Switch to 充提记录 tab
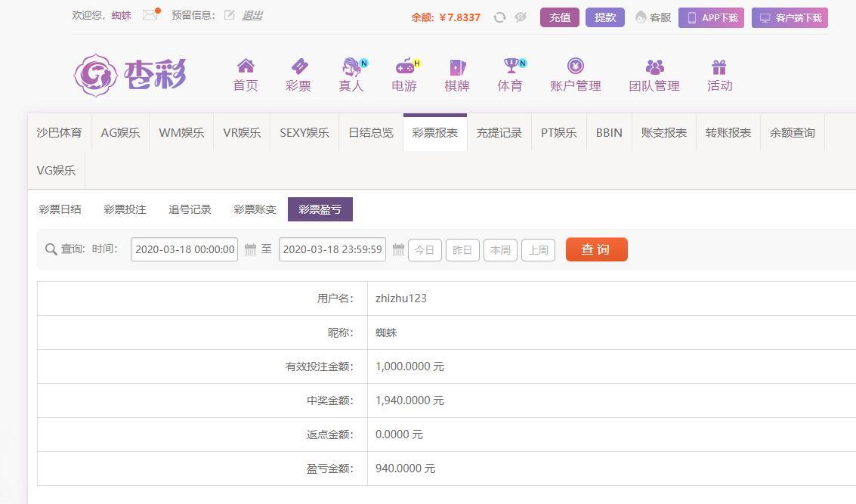This screenshot has height=504, width=856. (499, 133)
